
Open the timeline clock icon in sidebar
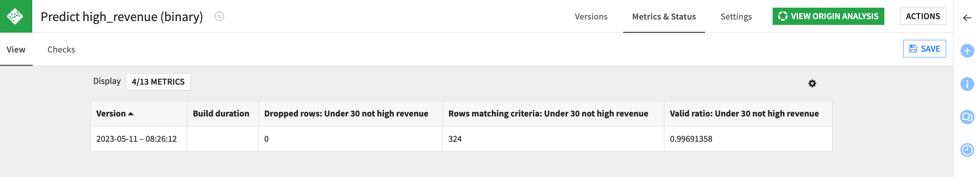[x=967, y=150]
